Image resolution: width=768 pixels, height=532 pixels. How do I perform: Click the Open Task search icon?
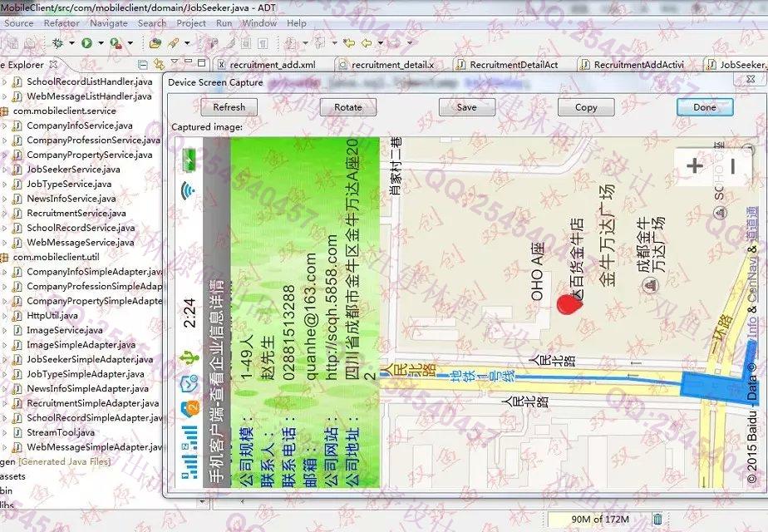pyautogui.click(x=174, y=43)
